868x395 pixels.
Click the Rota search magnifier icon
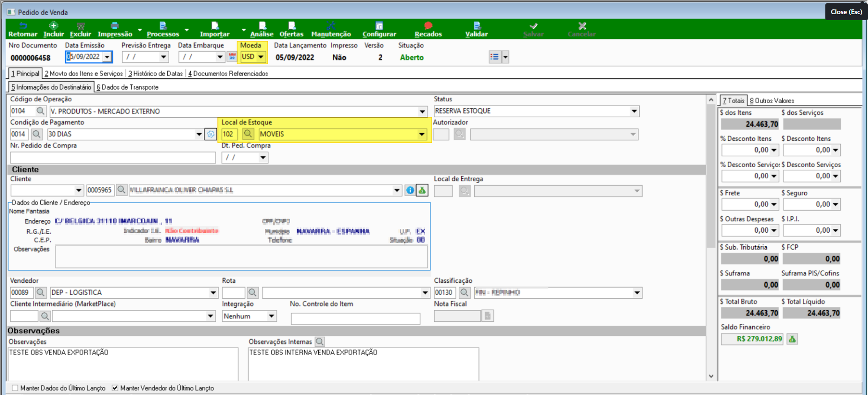pos(253,293)
